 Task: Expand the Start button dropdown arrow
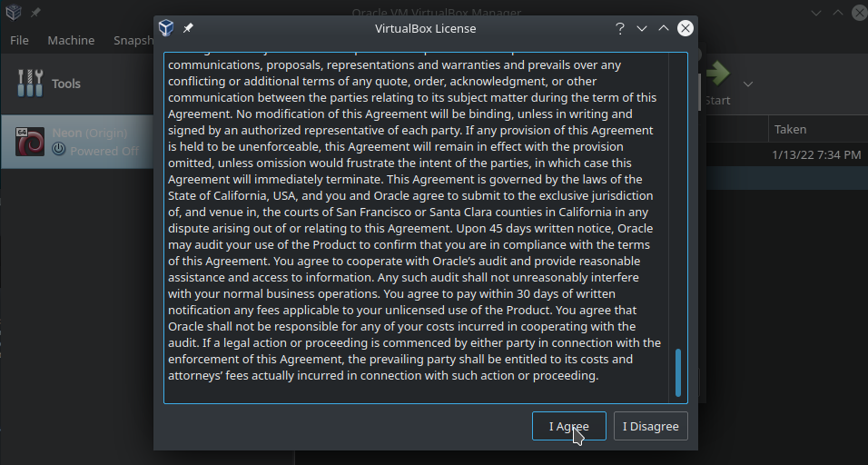pyautogui.click(x=748, y=84)
